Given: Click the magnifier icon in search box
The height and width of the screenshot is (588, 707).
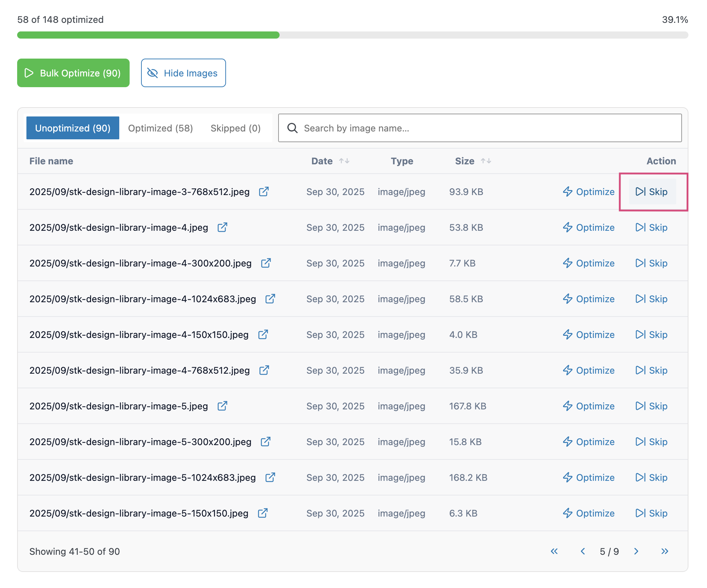Looking at the screenshot, I should pyautogui.click(x=292, y=128).
